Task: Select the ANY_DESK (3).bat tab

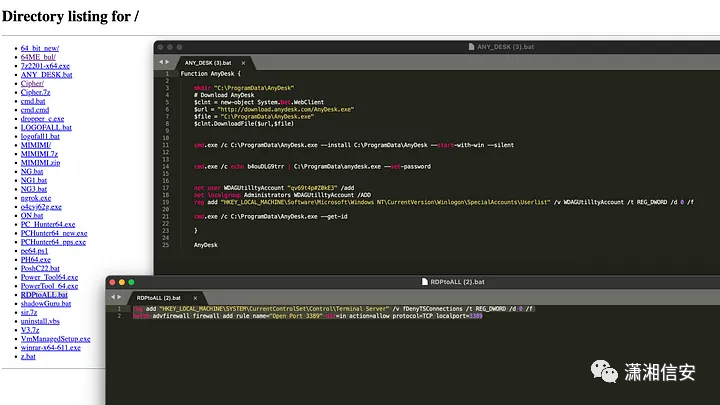Action: pos(208,63)
